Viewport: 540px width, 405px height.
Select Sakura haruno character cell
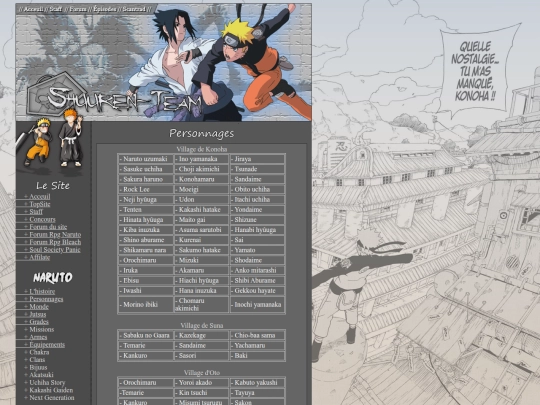[145, 179]
